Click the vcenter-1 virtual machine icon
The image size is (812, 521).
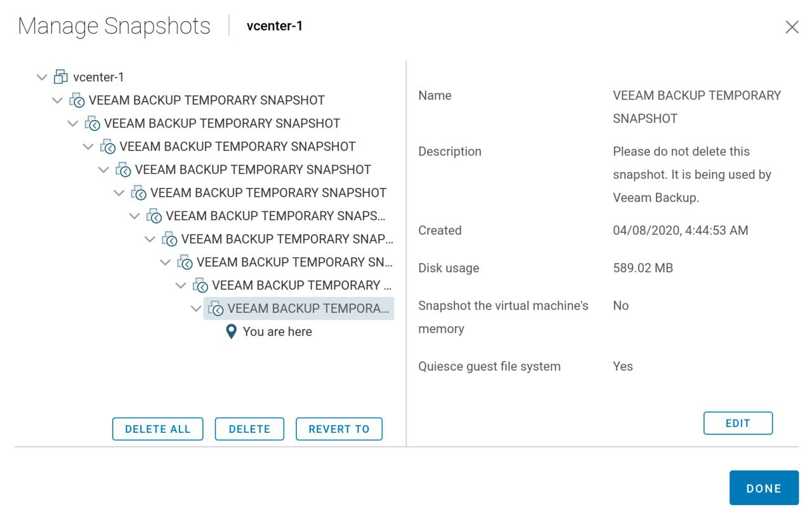point(60,77)
